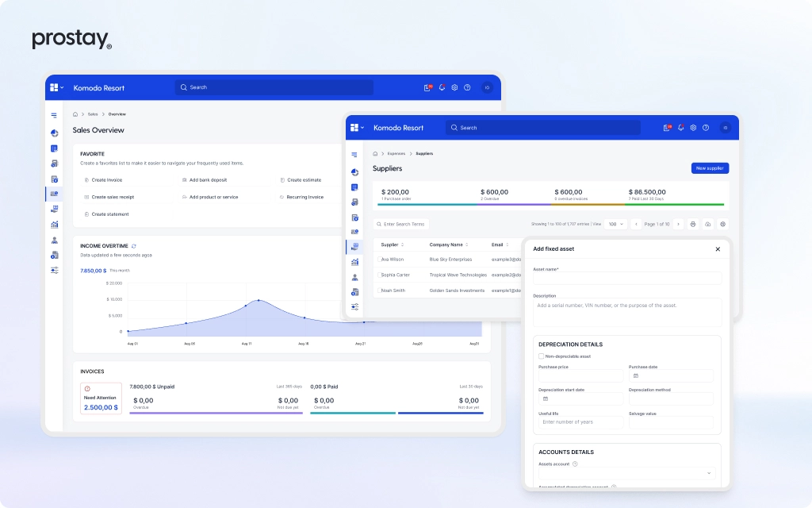Check the Non-depreciable asset checkbox

pyautogui.click(x=542, y=356)
